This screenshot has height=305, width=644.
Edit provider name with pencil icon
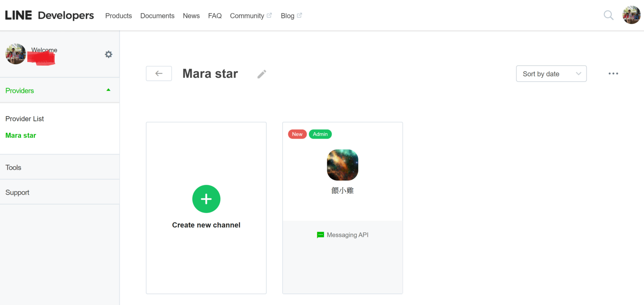click(x=262, y=74)
